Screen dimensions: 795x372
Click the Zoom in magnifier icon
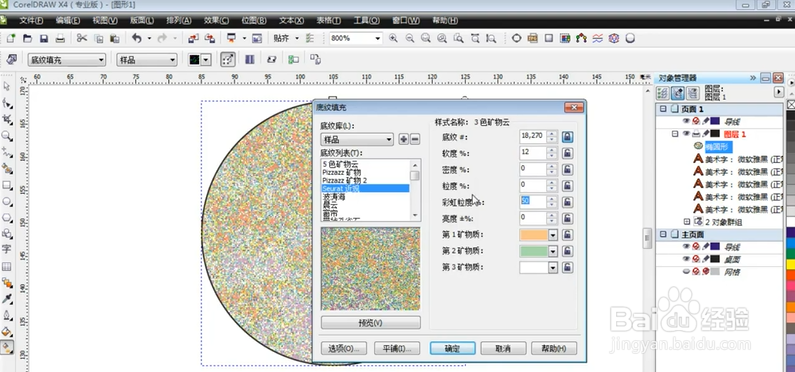click(393, 39)
